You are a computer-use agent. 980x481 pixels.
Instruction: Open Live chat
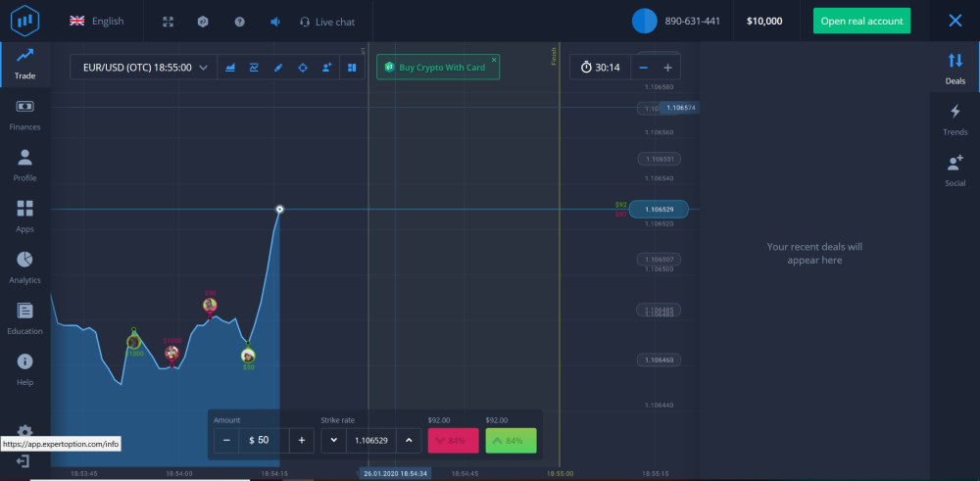(x=327, y=22)
